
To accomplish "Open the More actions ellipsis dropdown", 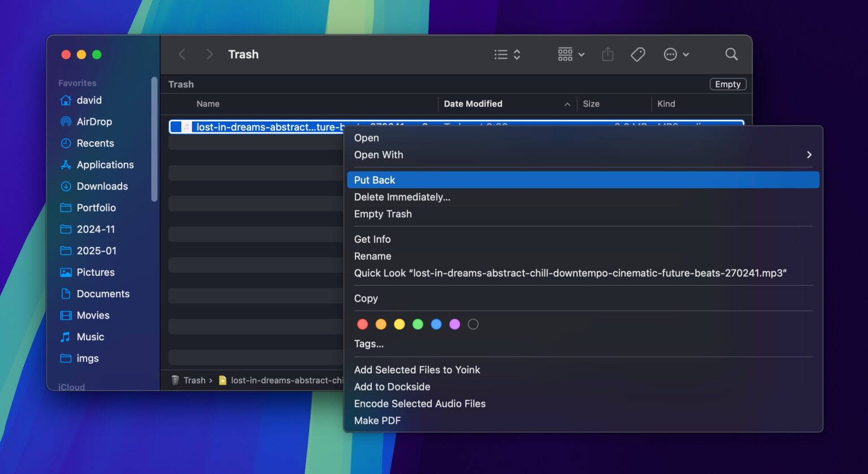I will click(x=676, y=54).
